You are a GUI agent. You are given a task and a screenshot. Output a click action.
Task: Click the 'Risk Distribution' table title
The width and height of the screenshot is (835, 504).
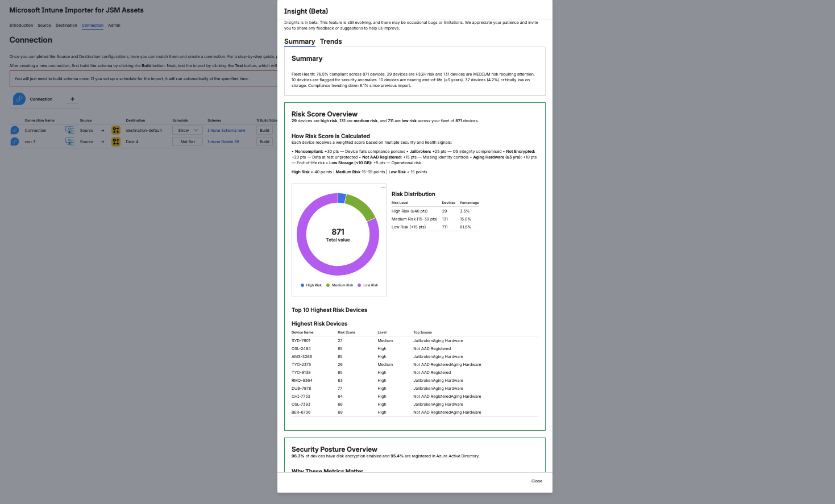(x=413, y=194)
